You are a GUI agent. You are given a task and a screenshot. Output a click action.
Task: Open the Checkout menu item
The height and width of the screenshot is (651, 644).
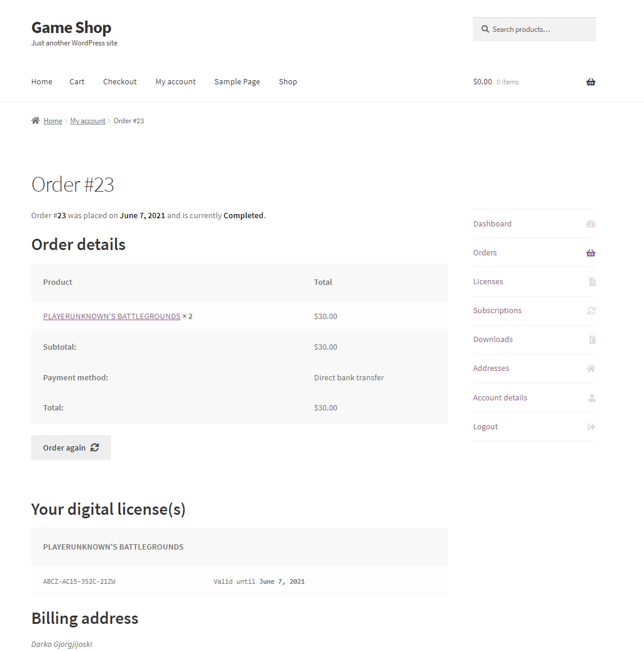click(x=120, y=82)
